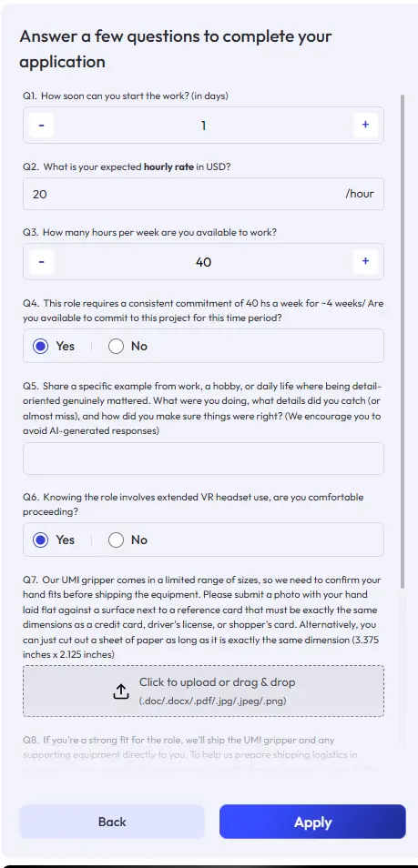The width and height of the screenshot is (418, 868).
Task: Click the expected hourly rate field
Action: 203,194
